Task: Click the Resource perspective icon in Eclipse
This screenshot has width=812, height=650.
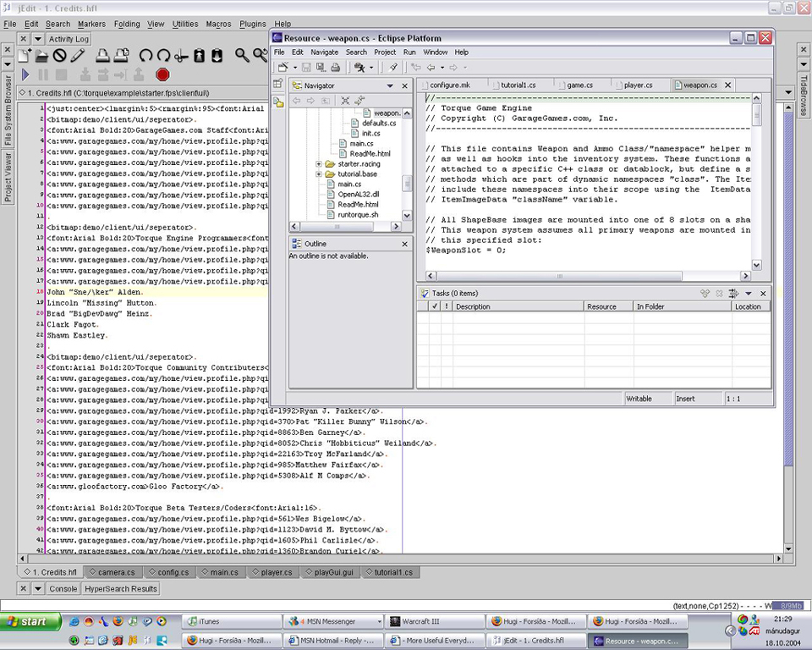Action: [278, 102]
